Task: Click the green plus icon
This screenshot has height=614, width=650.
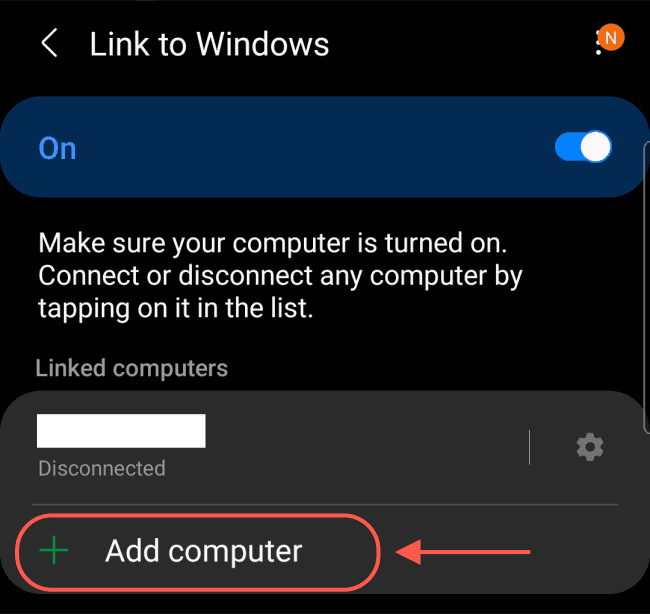Action: pos(54,550)
